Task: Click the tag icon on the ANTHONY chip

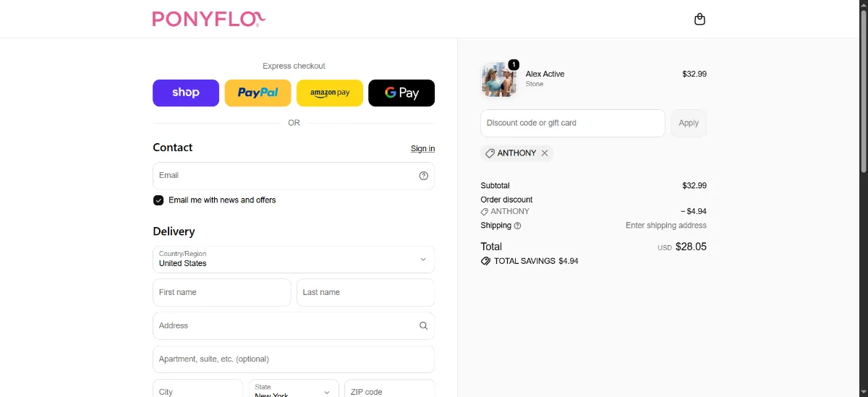Action: point(490,153)
